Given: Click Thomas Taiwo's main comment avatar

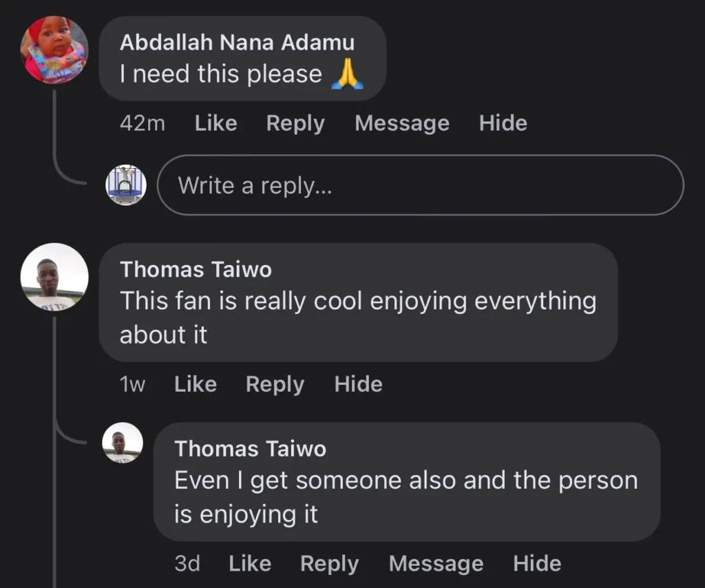Looking at the screenshot, I should pyautogui.click(x=54, y=277).
